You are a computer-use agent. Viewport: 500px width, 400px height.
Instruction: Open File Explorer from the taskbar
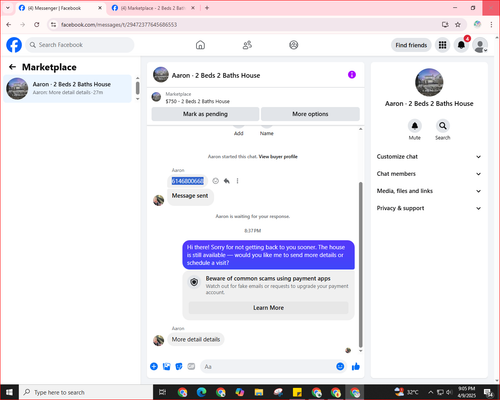pyautogui.click(x=259, y=392)
